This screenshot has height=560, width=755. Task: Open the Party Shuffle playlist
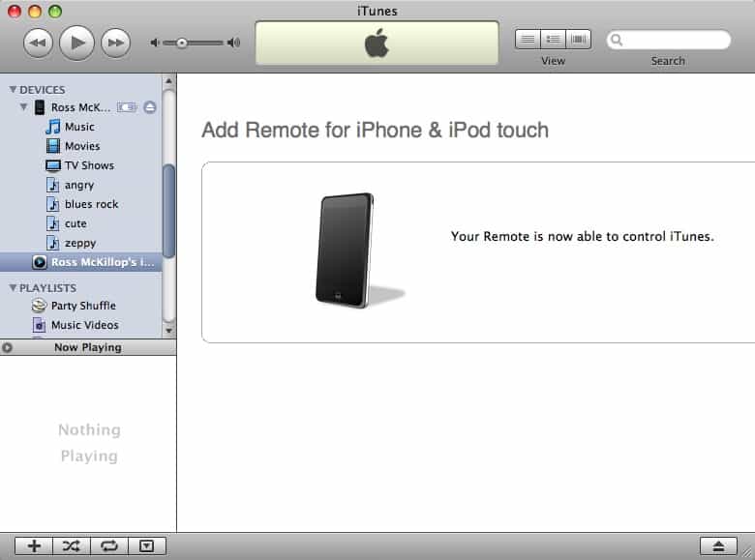[83, 306]
